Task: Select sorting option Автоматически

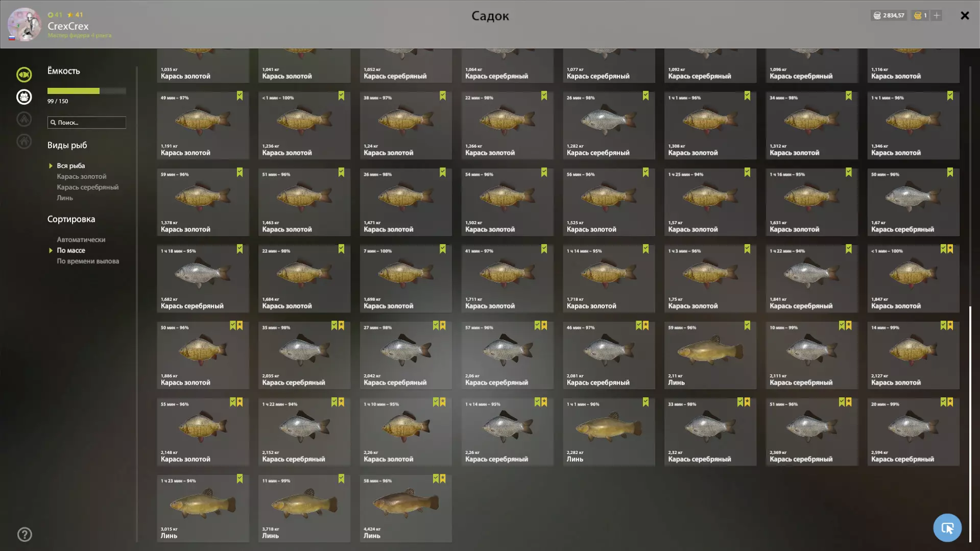Action: click(x=81, y=239)
